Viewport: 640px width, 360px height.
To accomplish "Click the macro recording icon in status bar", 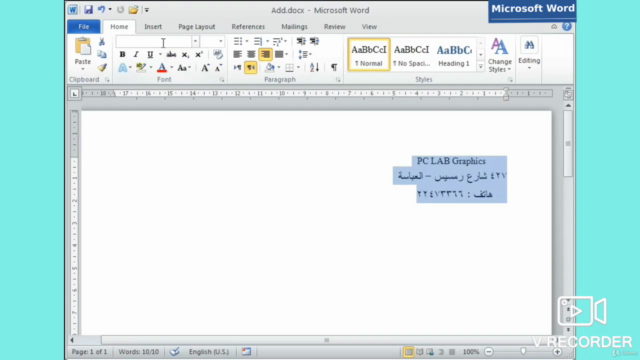I will point(246,351).
